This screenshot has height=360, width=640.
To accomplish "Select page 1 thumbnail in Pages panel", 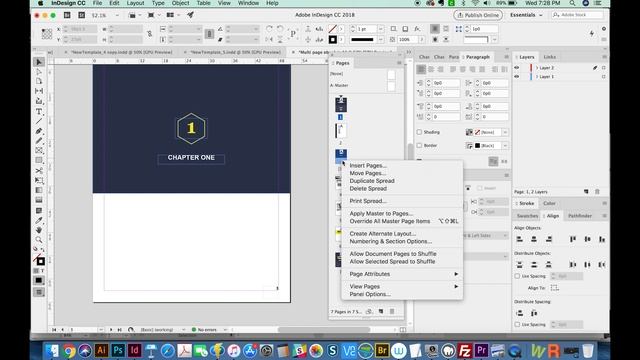I will 341,104.
